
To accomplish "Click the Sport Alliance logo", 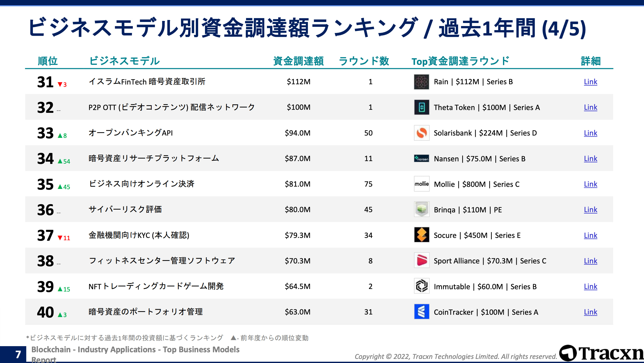I will point(421,261).
